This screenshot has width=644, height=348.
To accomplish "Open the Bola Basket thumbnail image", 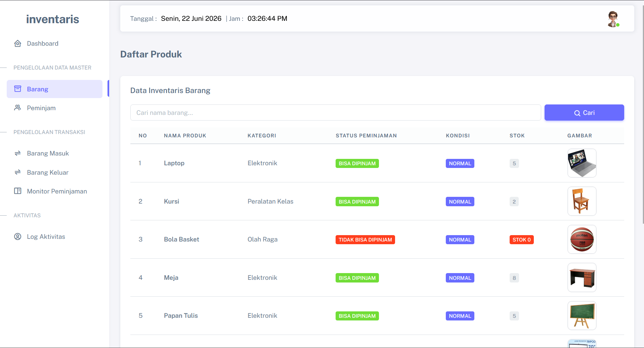I will point(582,239).
